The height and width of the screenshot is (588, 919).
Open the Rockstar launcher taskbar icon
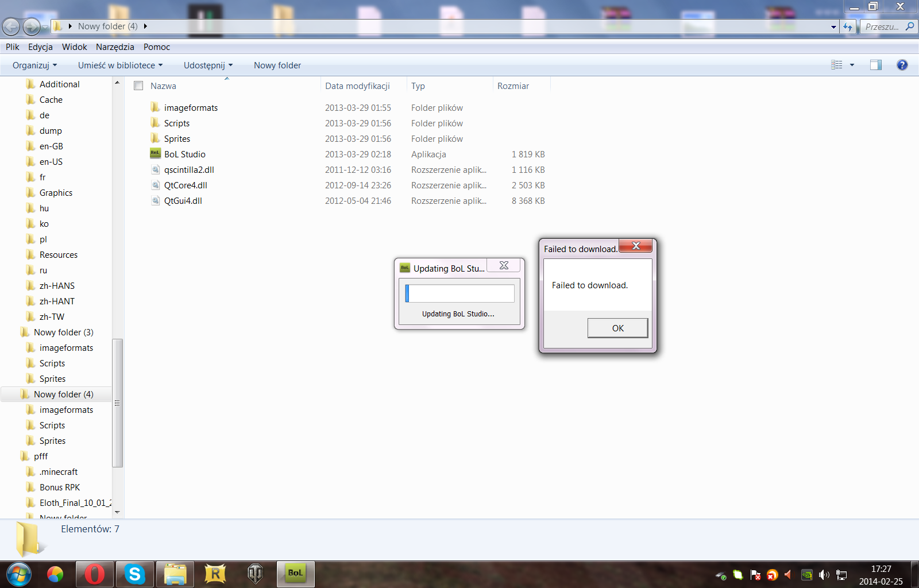(215, 574)
